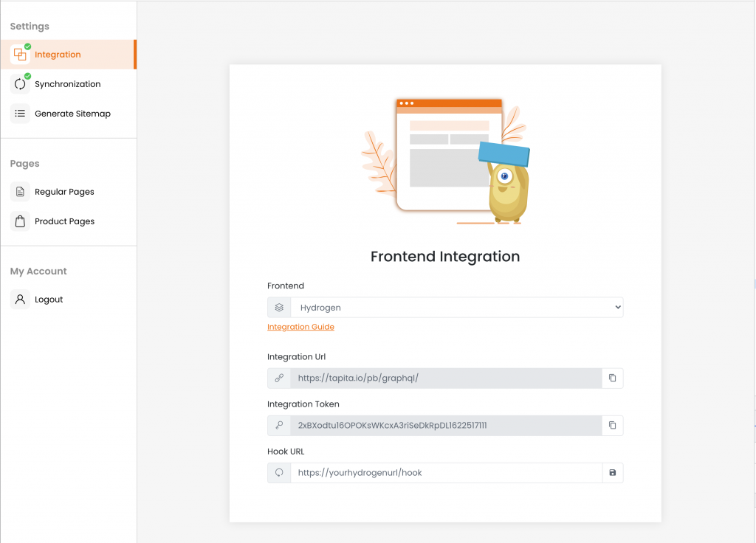The image size is (756, 543).
Task: Copy the Integration Token value
Action: (x=612, y=426)
